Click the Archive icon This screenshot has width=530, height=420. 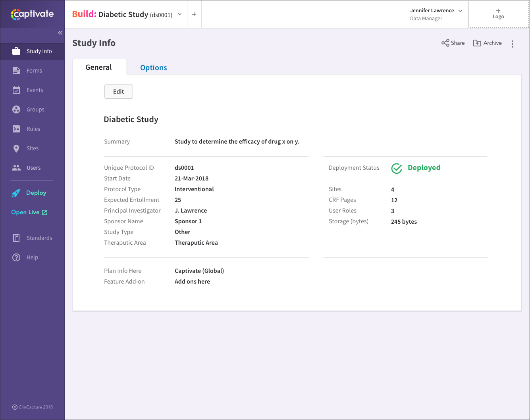(477, 43)
